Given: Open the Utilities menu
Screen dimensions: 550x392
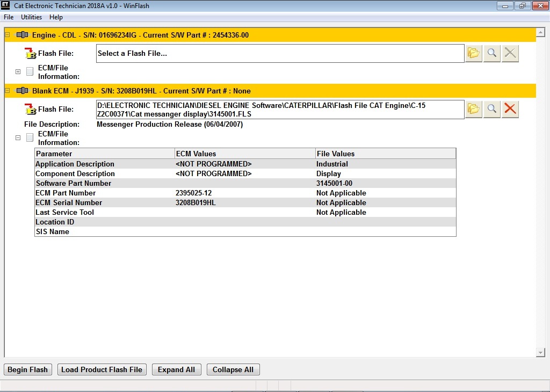Looking at the screenshot, I should point(31,17).
